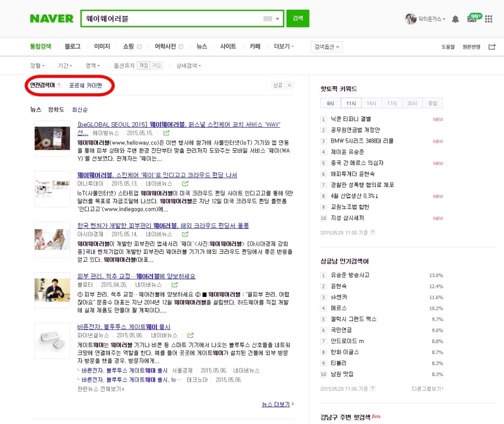Screen dimensions: 504x424
Task: Click singles search term 갤럭시 그랜드 맥스
Action: point(354,319)
